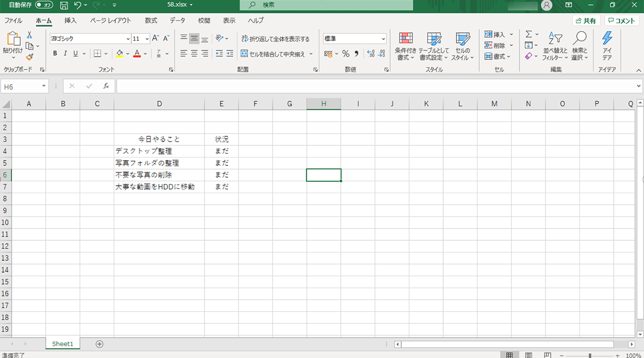Click the Cut scissors icon
The width and height of the screenshot is (644, 358).
point(30,35)
